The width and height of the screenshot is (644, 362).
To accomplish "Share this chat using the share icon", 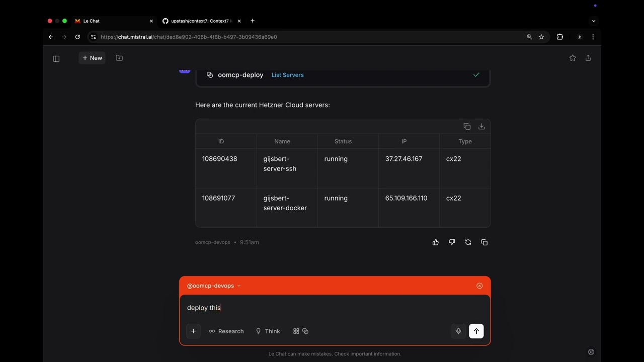I will pos(588,58).
